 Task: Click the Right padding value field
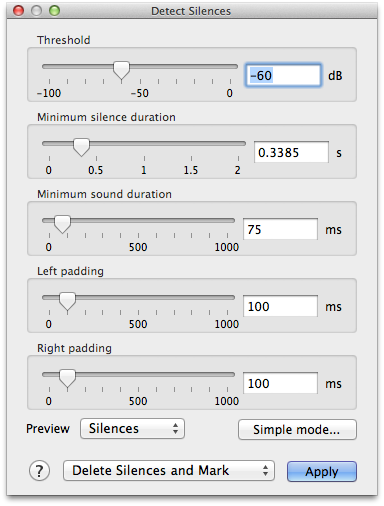point(280,383)
